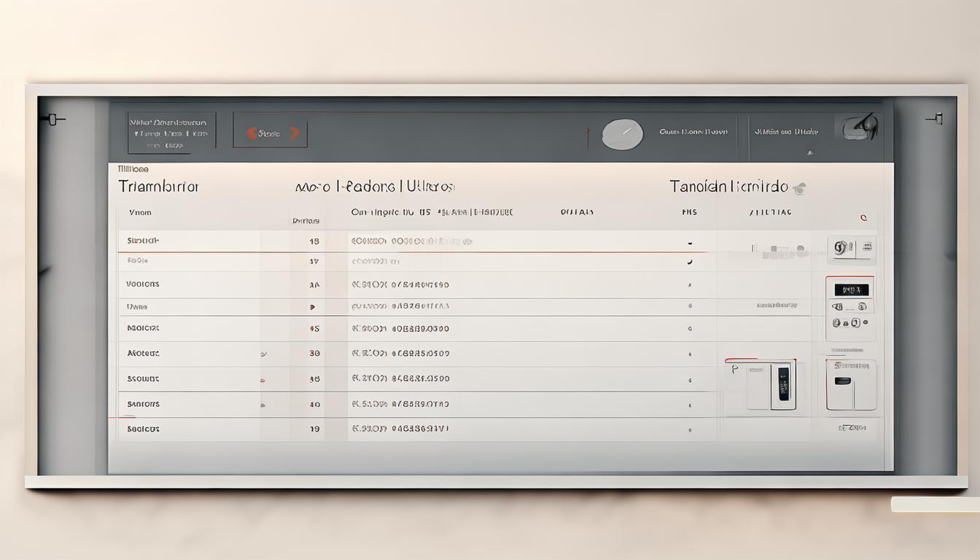Click the left orange arrow in header button
Screen dimensions: 980x560
[x=252, y=133]
